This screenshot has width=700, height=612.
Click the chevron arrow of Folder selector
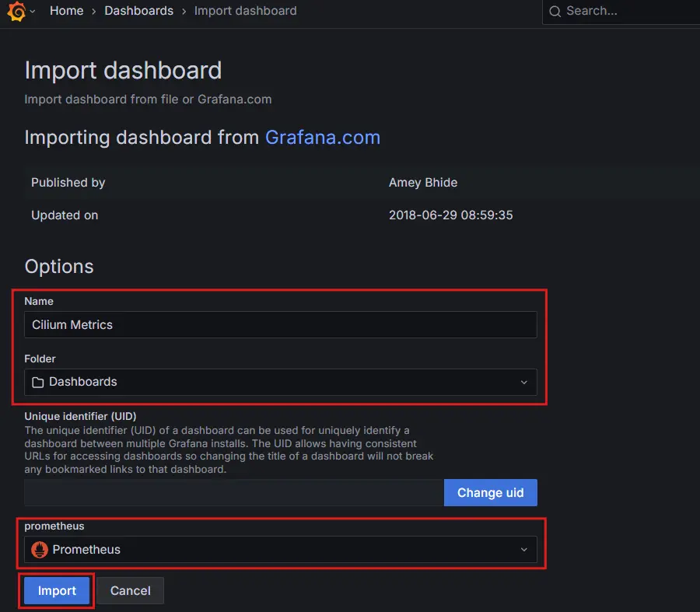[524, 383]
